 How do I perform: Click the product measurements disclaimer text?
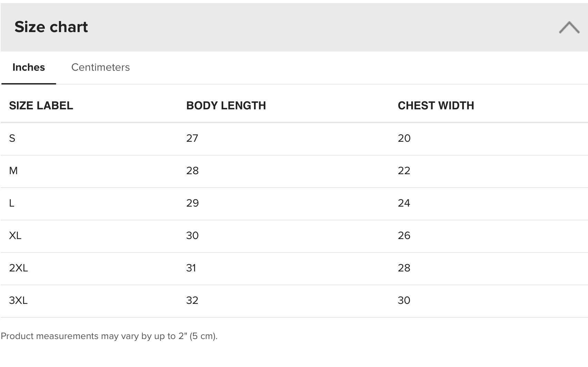click(109, 336)
